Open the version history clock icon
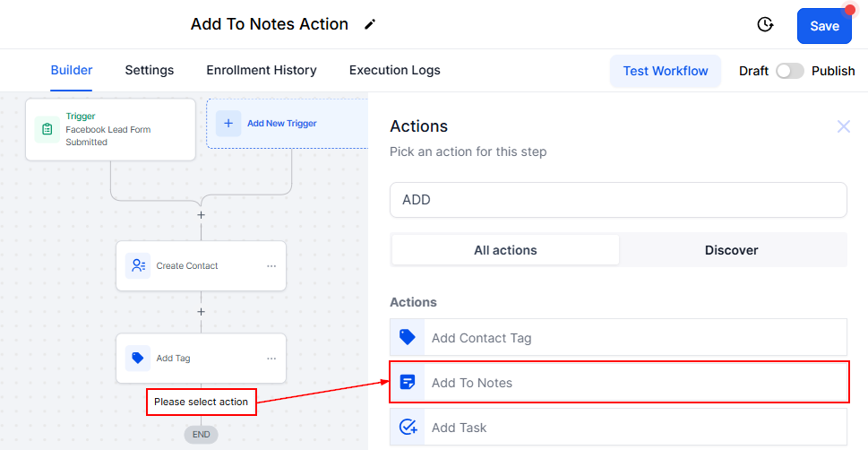 765,25
